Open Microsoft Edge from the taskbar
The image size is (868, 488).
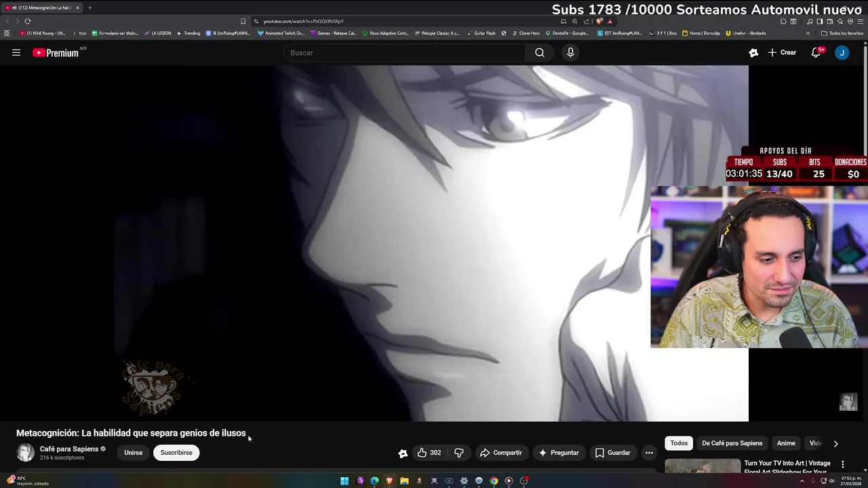(x=374, y=481)
